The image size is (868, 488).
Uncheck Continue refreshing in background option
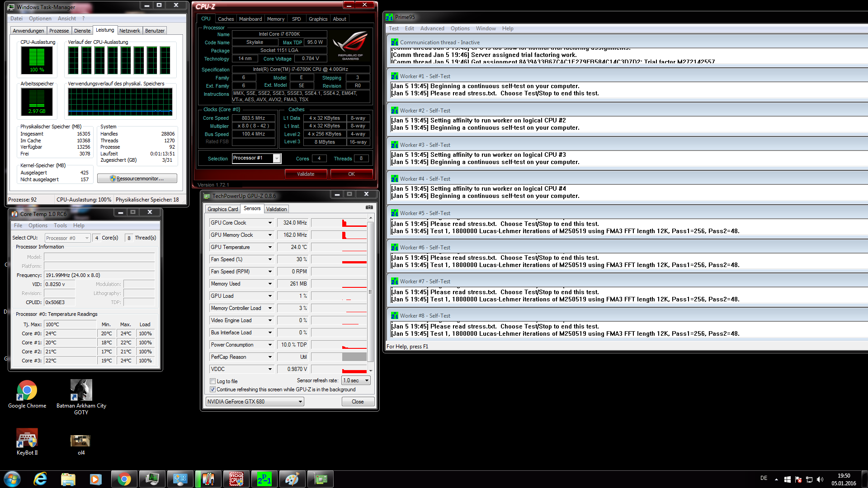(213, 389)
